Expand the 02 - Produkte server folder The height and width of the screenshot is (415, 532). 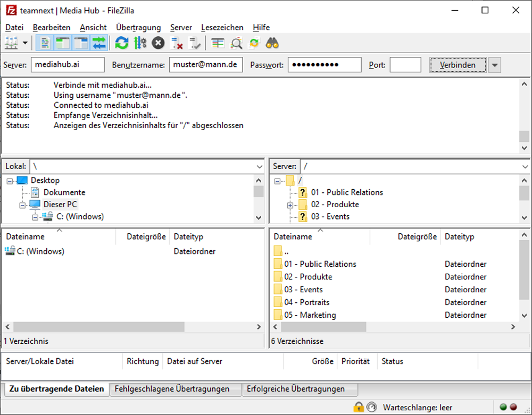point(290,204)
